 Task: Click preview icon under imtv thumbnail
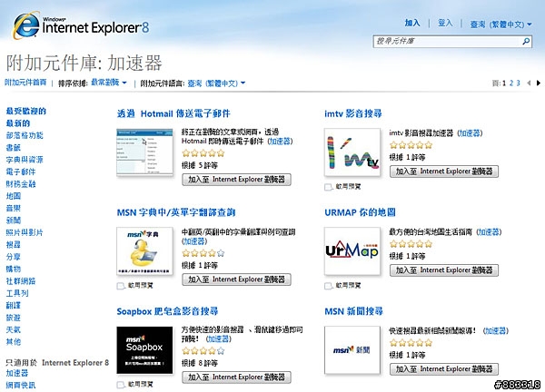[x=329, y=187]
